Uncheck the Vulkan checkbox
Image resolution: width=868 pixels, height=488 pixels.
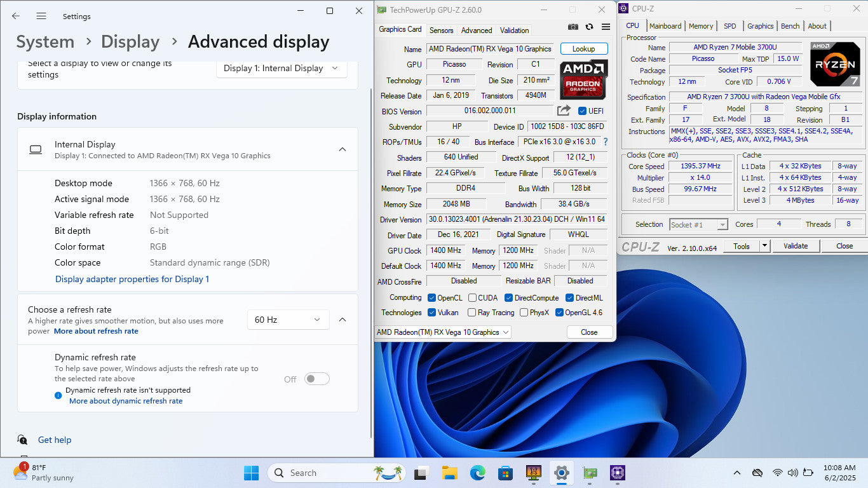pyautogui.click(x=432, y=313)
